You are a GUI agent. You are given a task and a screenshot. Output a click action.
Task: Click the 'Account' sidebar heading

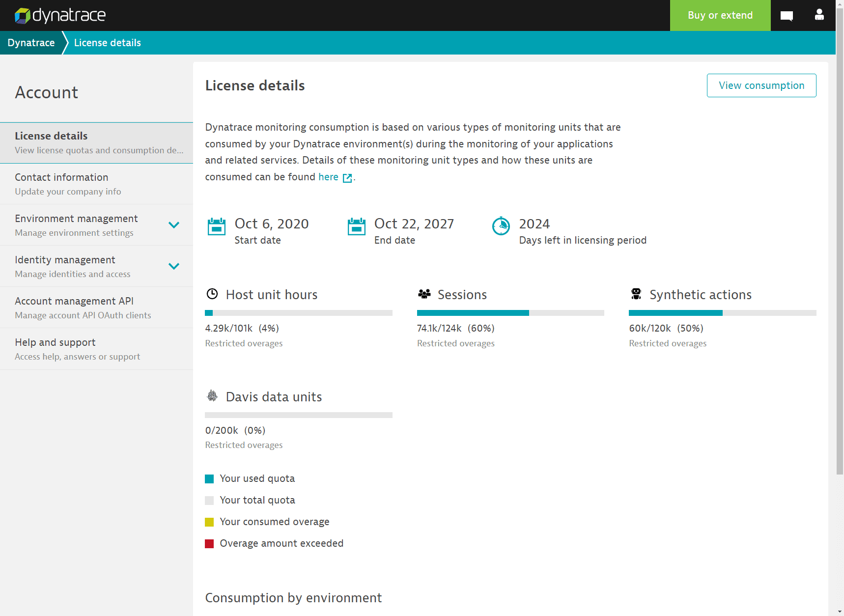tap(47, 92)
